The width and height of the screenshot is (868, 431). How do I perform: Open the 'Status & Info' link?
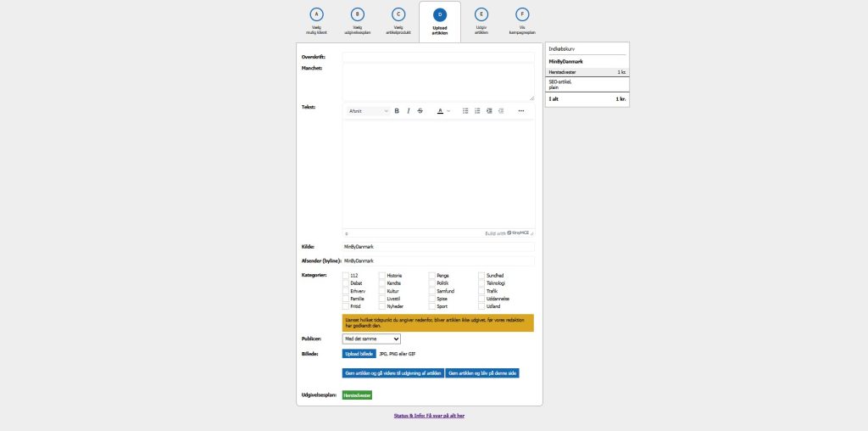tap(429, 416)
